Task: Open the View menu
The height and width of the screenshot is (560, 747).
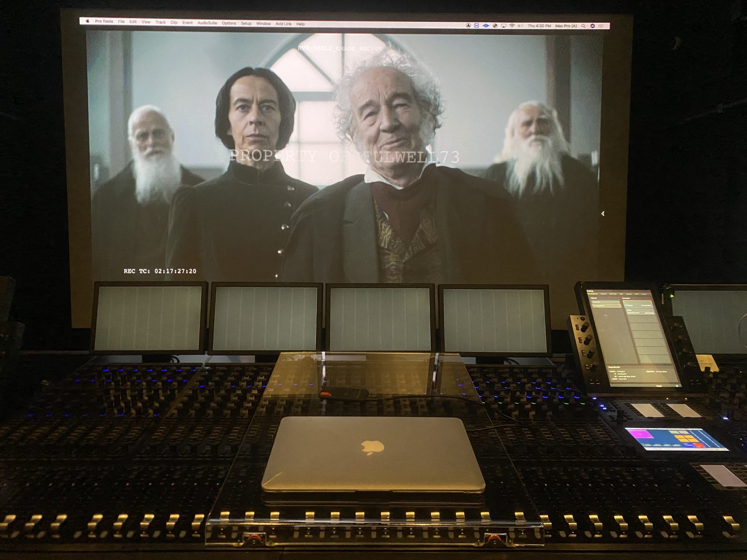Action: coord(146,22)
